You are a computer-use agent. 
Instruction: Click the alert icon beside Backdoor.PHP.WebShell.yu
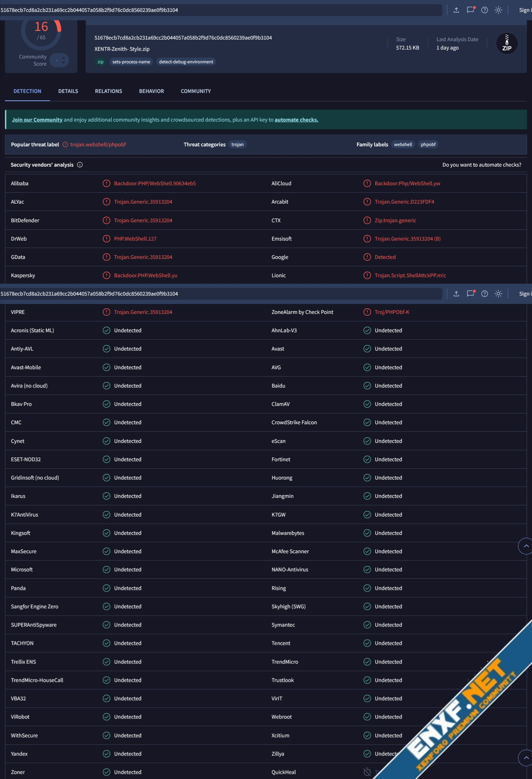tap(106, 276)
